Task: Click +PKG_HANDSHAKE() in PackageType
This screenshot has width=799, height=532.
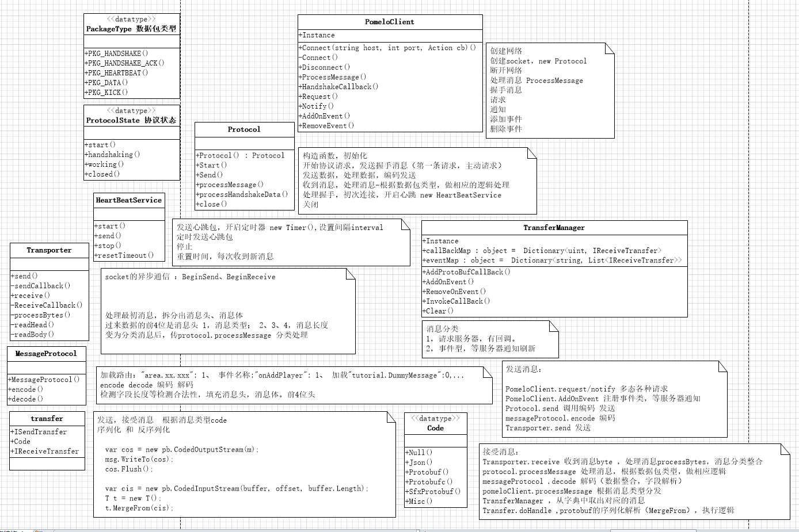Action: pos(116,53)
